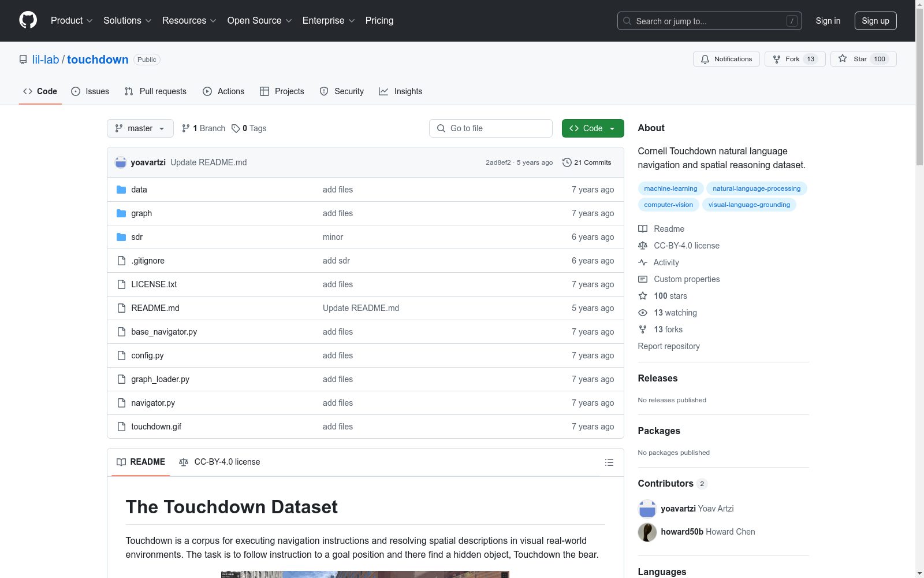
Task: Open the 'add sdr' commit message
Action: 336,261
